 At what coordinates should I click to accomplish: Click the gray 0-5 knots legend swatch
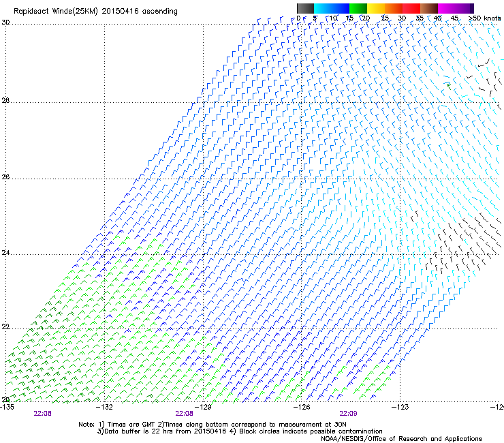click(x=305, y=8)
